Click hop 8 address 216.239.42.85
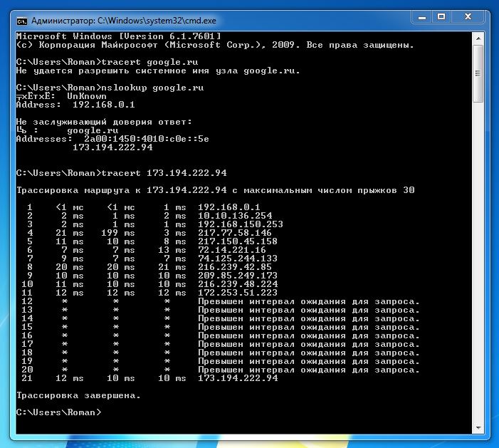 235,267
